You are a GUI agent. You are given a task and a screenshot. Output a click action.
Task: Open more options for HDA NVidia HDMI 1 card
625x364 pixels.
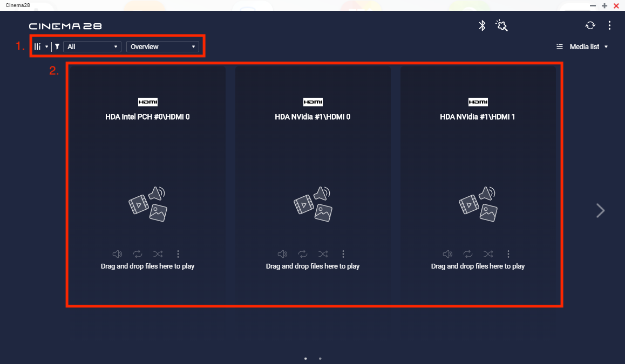508,254
